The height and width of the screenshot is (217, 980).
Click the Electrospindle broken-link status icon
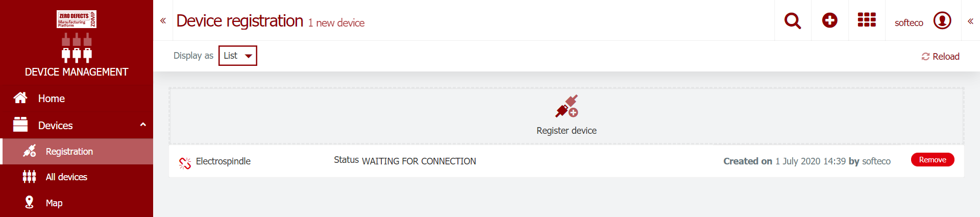coord(185,163)
